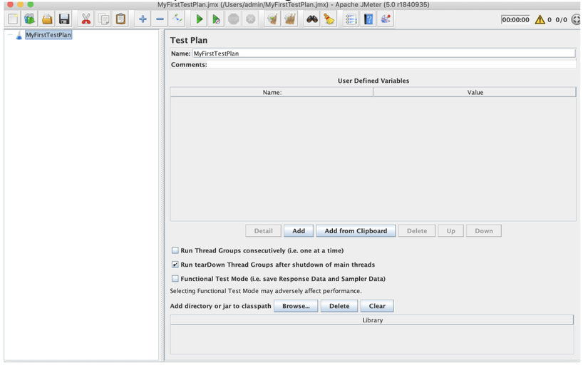Click the 0/0 active threads counter
The width and height of the screenshot is (588, 378).
coord(561,20)
